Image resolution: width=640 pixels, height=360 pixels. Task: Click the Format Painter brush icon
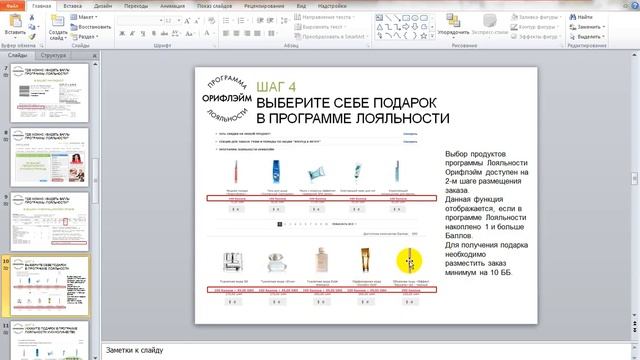click(32, 37)
